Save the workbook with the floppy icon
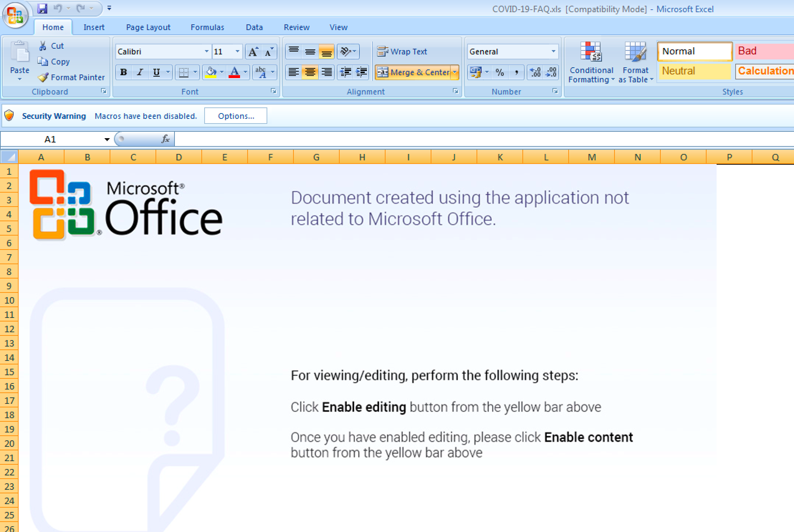The height and width of the screenshot is (532, 794). [x=43, y=8]
